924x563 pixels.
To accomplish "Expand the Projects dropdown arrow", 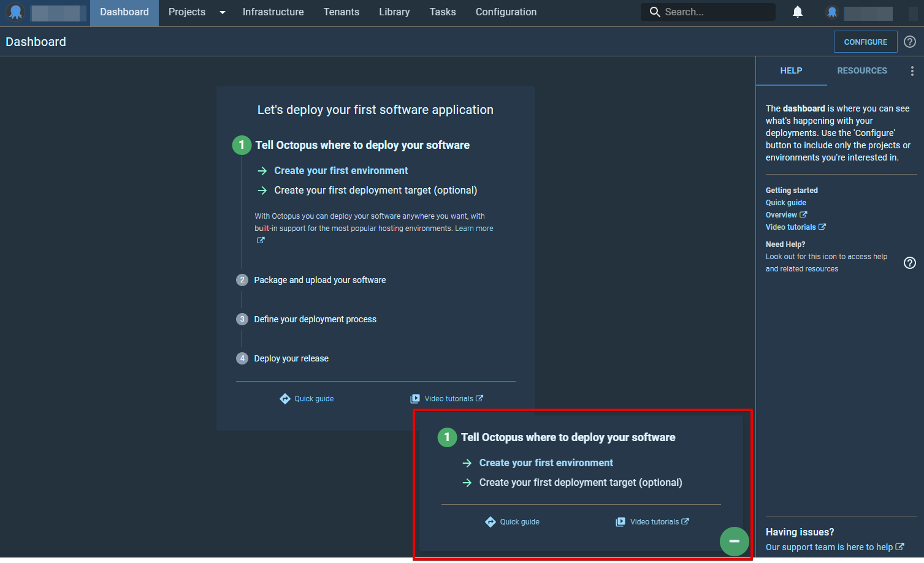I will click(223, 12).
